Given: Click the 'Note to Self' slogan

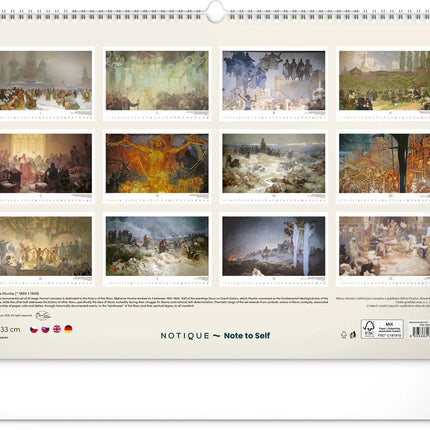Looking at the screenshot, I should pos(247,336).
